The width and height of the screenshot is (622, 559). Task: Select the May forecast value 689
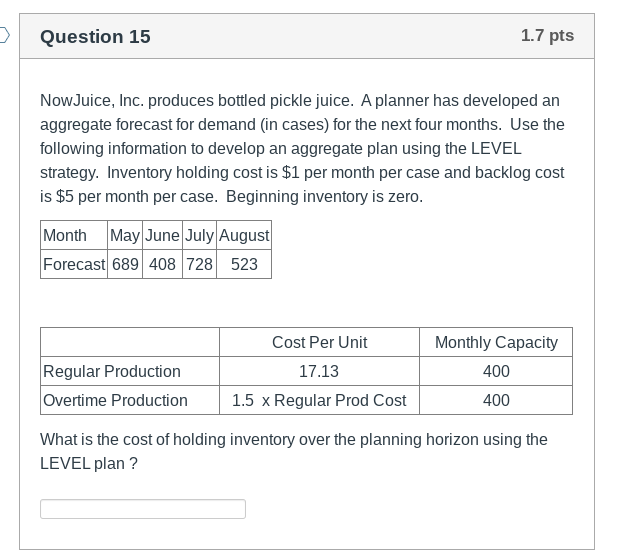click(x=125, y=264)
